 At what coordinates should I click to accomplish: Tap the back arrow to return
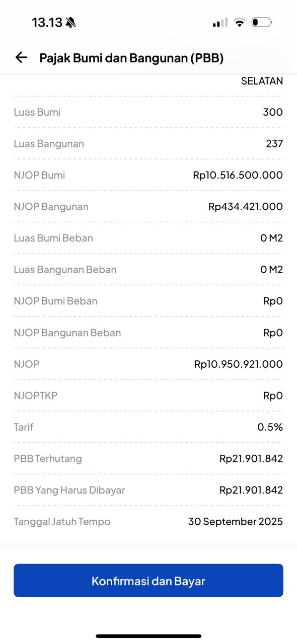[x=21, y=57]
